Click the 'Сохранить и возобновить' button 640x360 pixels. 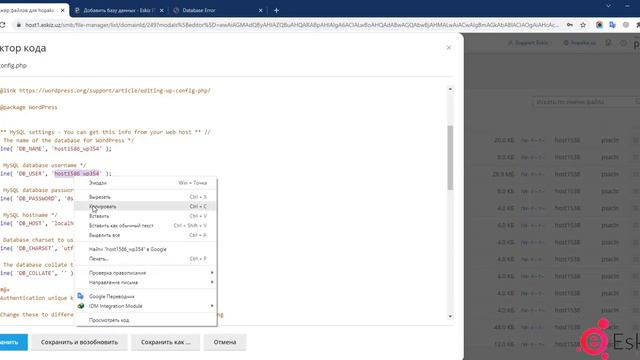(x=80, y=342)
